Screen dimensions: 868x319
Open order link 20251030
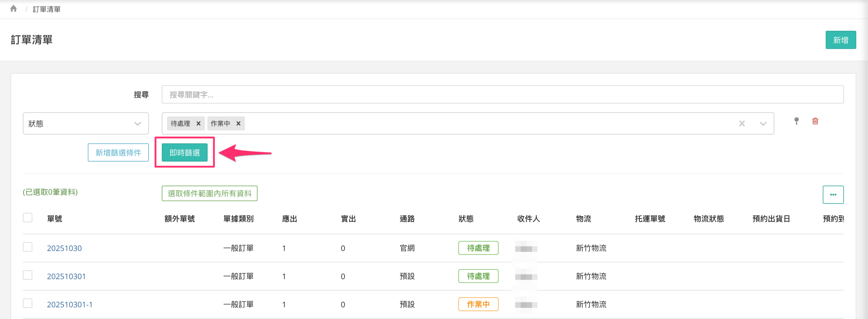tap(64, 248)
